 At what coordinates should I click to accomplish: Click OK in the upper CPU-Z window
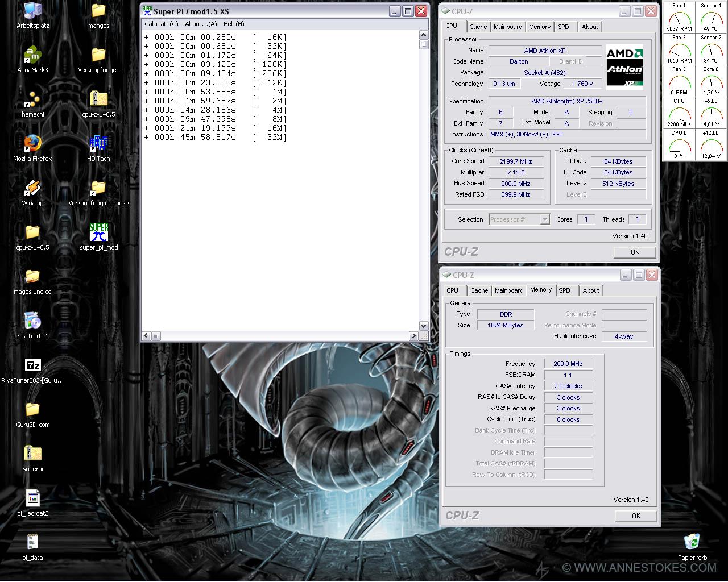[x=635, y=252]
